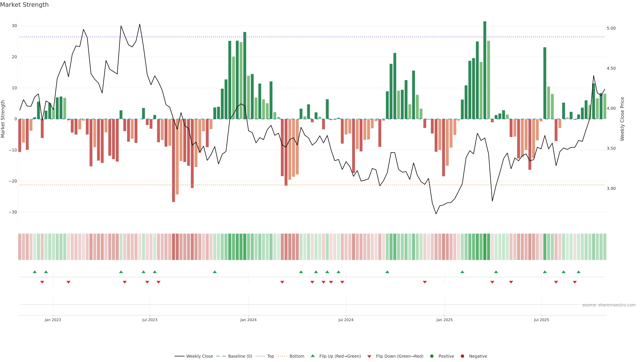Image resolution: width=644 pixels, height=362 pixels.
Task: Click last red flip-down triangle marker
Action: 575,282
